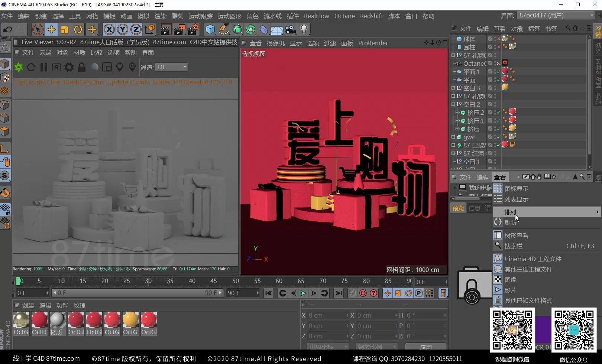
Task: Toggle Y axis lock
Action: (x=123, y=29)
